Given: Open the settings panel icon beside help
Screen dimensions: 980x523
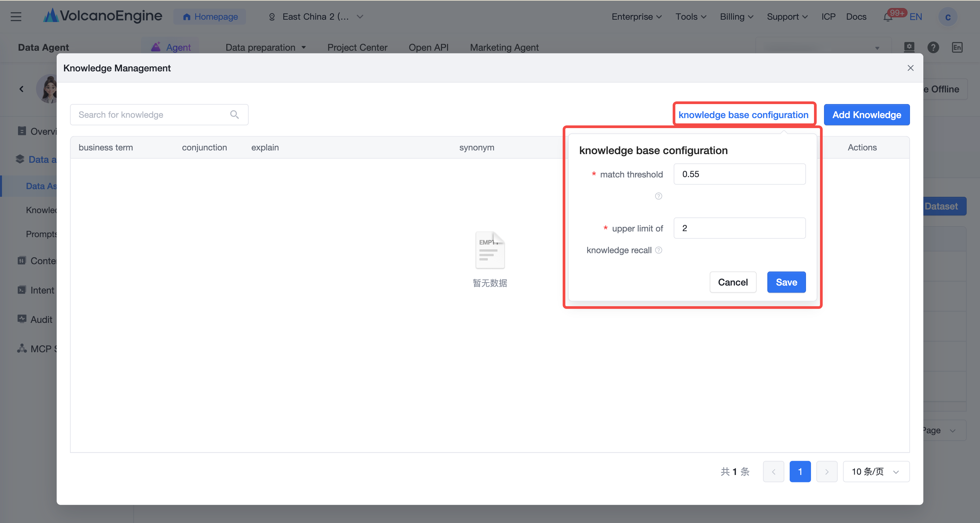Looking at the screenshot, I should pyautogui.click(x=909, y=47).
